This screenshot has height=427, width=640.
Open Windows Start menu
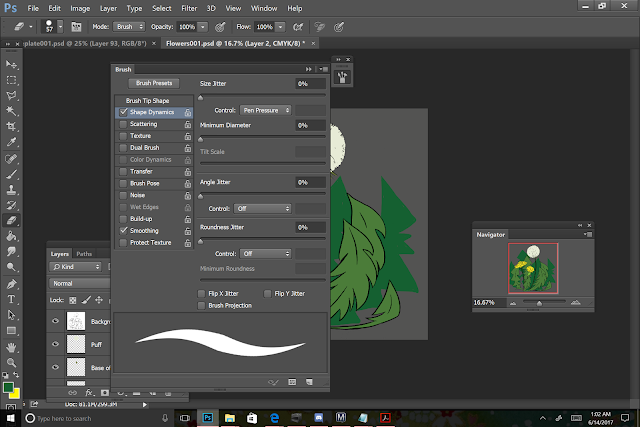(x=10, y=418)
